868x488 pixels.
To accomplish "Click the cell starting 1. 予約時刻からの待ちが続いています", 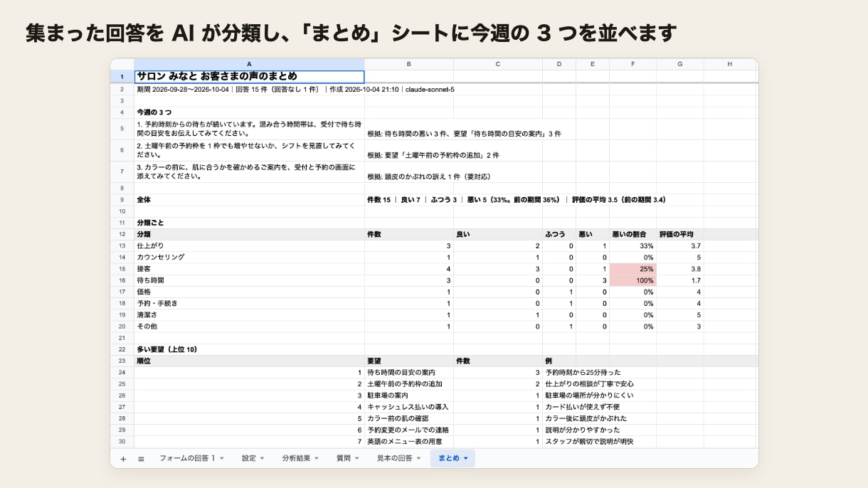I will coord(249,129).
